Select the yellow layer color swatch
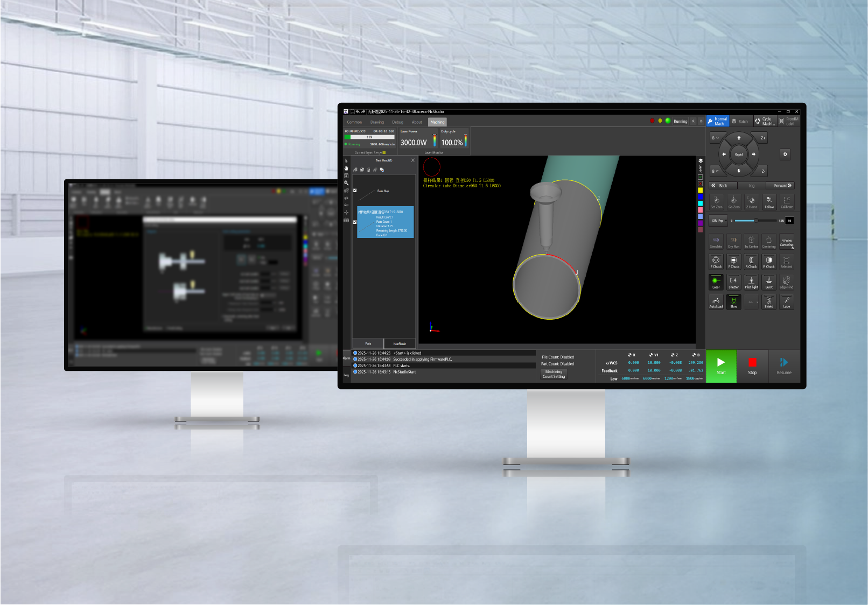Viewport: 868px width, 605px height. (700, 190)
